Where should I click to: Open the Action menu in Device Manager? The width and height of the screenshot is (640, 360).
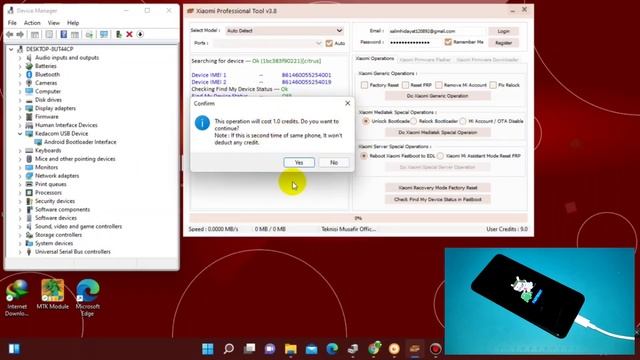pos(32,23)
